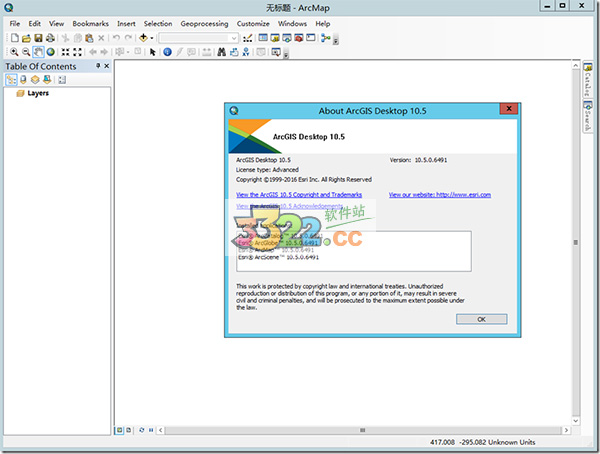Switch to Data View button
The width and height of the screenshot is (600, 454).
click(x=120, y=430)
